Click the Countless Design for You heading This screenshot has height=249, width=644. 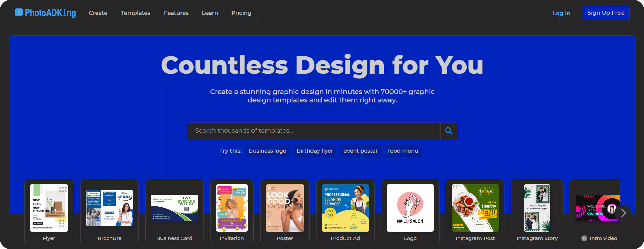coord(322,65)
